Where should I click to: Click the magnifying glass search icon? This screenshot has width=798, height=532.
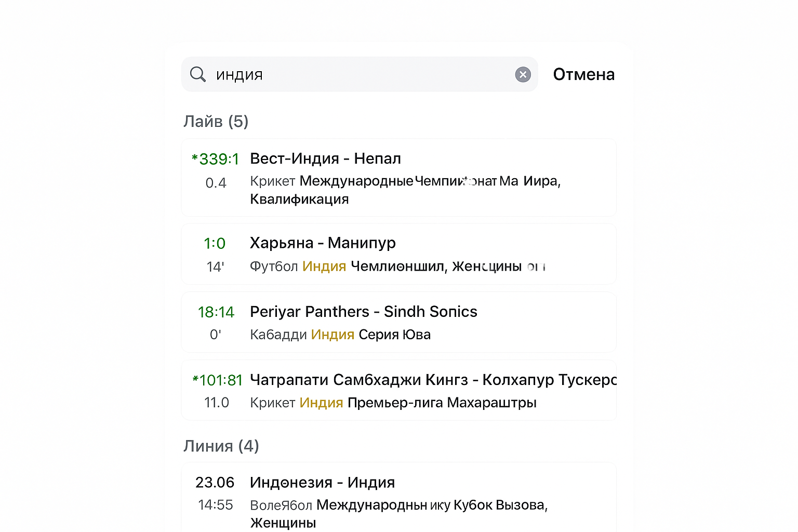(x=198, y=74)
